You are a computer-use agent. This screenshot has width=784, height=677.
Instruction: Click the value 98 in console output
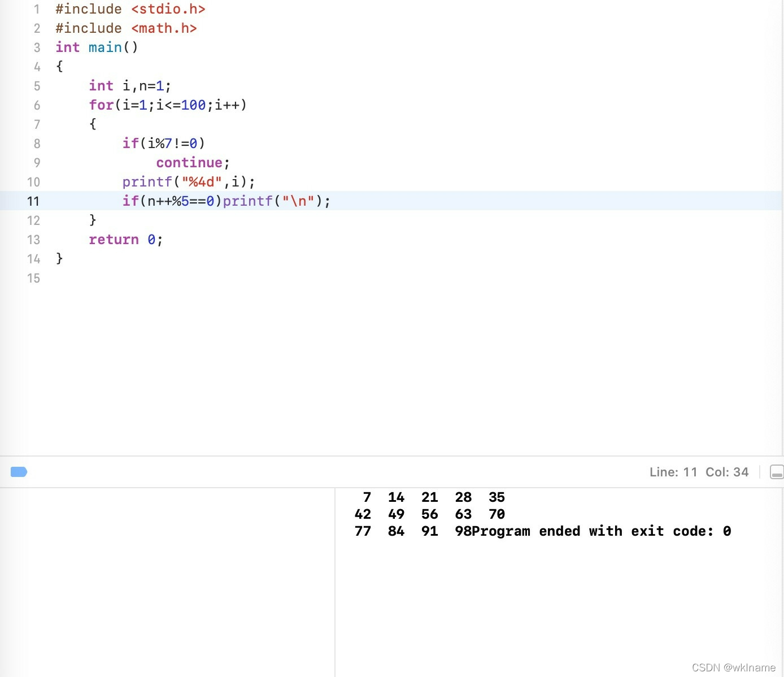463,531
